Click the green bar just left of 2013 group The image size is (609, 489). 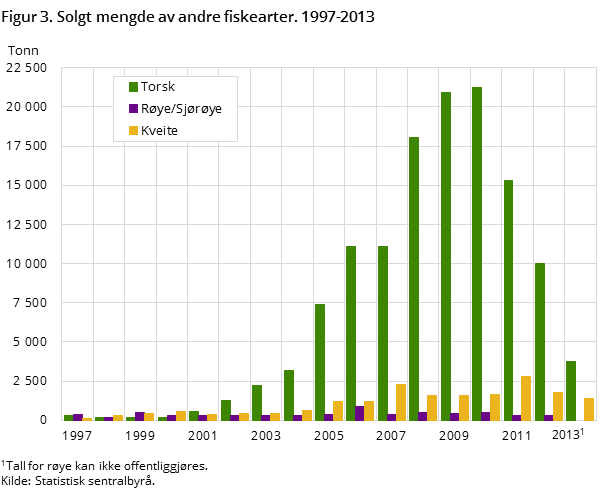pos(540,341)
